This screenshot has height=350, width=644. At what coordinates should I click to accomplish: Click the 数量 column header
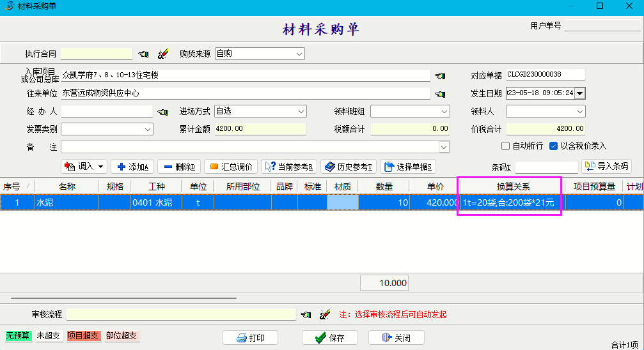click(384, 186)
